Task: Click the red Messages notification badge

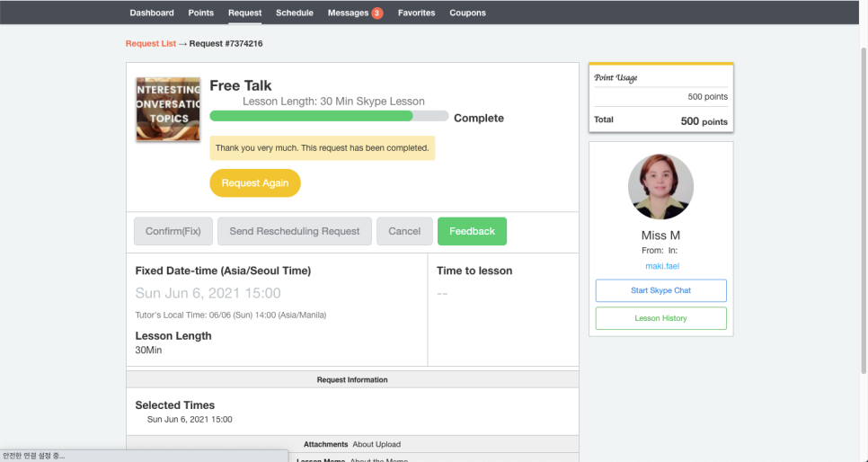Action: pos(377,13)
